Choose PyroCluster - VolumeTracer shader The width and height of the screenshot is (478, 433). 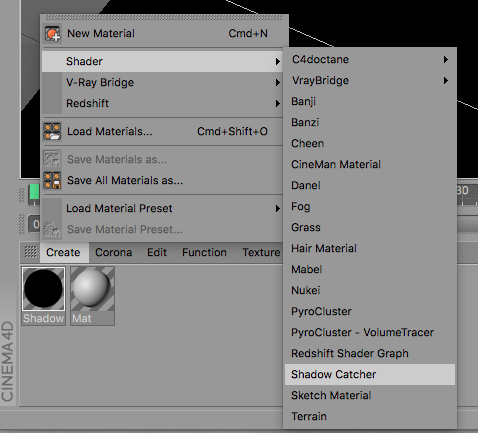coord(370,332)
